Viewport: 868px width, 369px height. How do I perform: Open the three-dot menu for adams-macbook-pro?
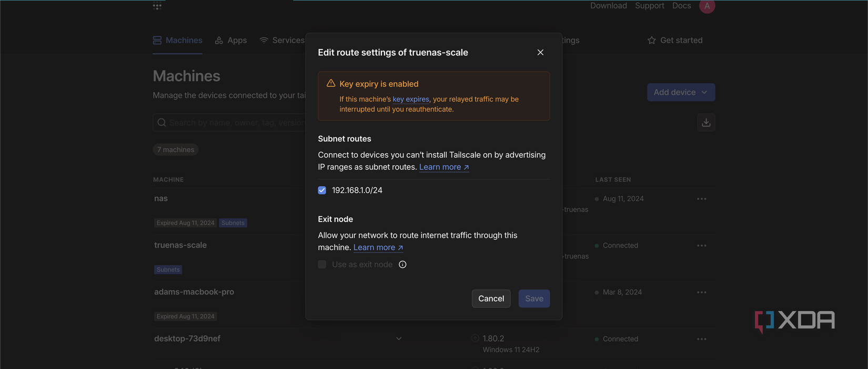click(701, 293)
